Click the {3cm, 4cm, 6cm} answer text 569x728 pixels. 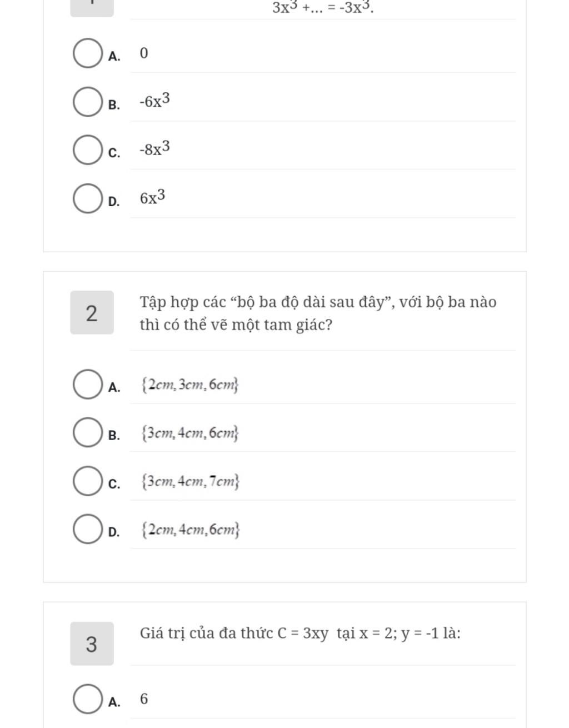click(190, 433)
